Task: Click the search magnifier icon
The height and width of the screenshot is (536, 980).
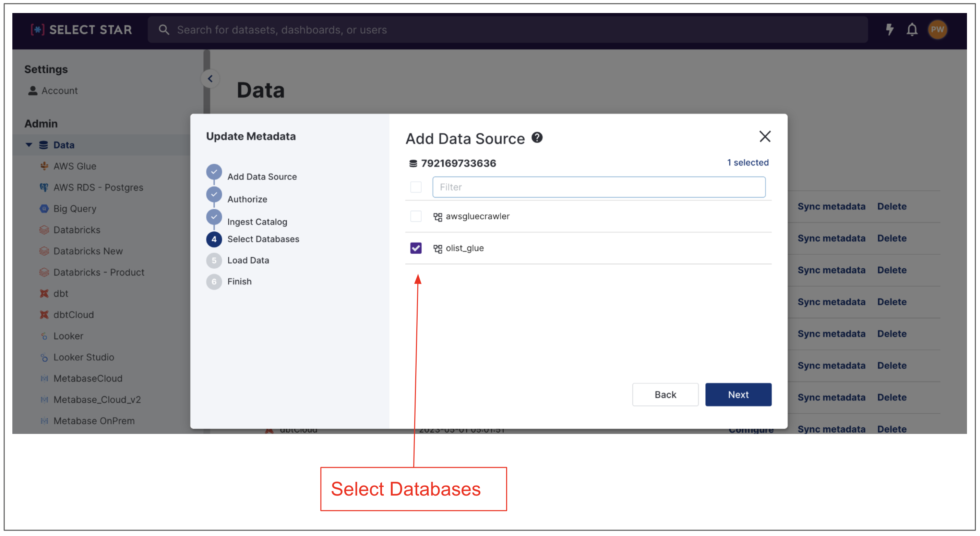Action: [x=164, y=30]
